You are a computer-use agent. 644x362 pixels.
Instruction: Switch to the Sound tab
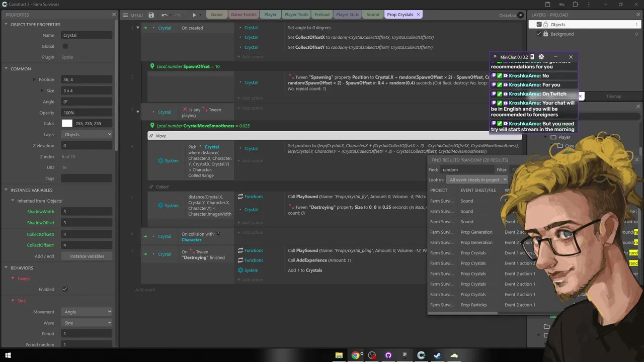373,15
